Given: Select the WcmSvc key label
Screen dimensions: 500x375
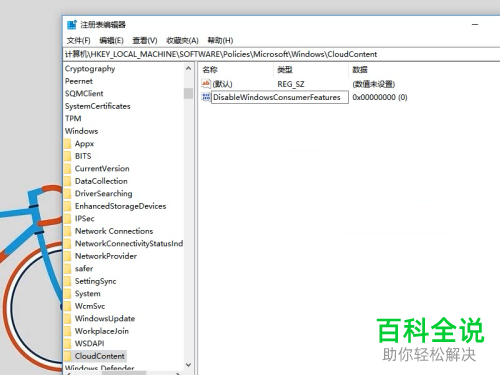Looking at the screenshot, I should 90,306.
